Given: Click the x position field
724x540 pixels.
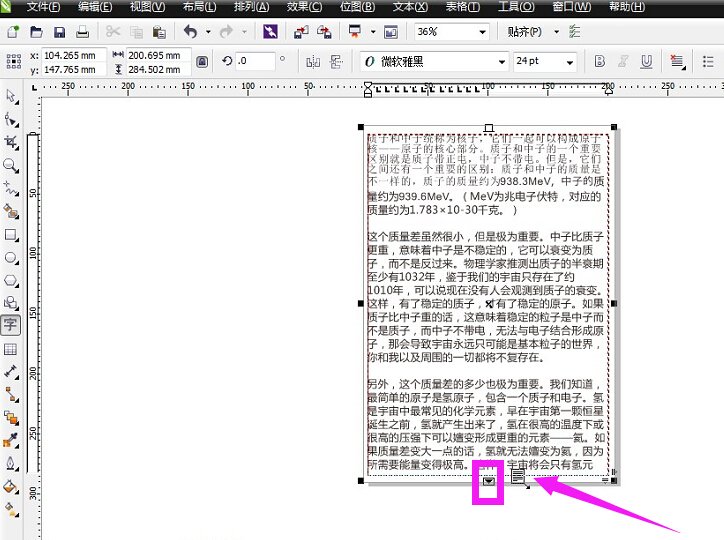Looking at the screenshot, I should pos(74,55).
